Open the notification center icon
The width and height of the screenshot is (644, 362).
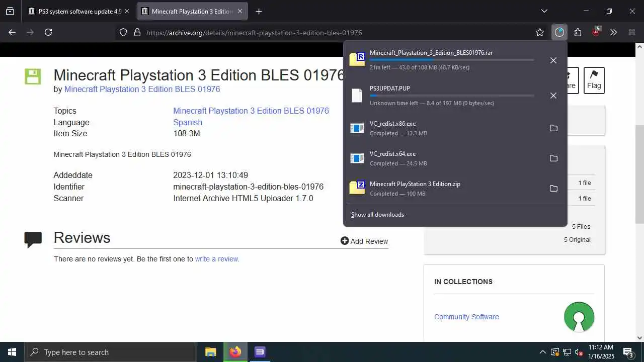pos(628,352)
